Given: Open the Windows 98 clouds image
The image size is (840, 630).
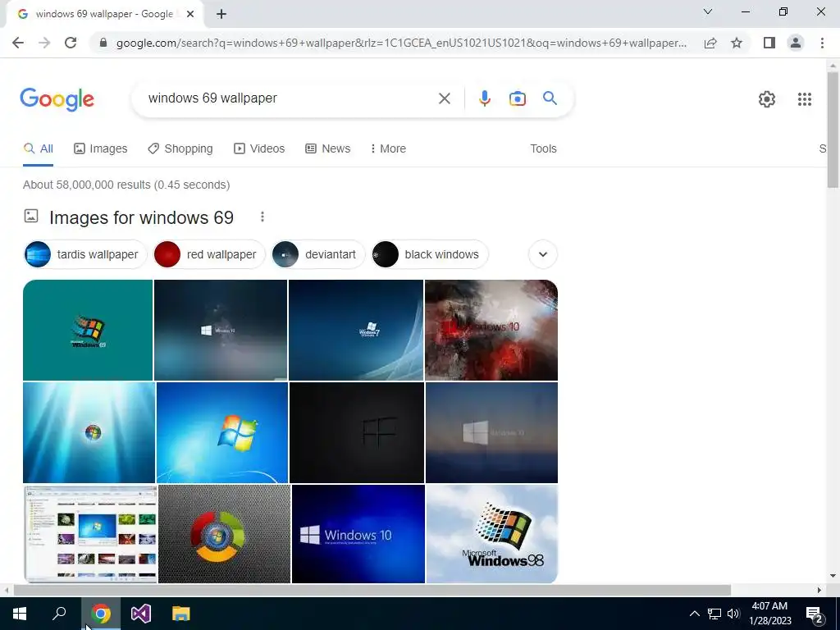Looking at the screenshot, I should pyautogui.click(x=492, y=533).
